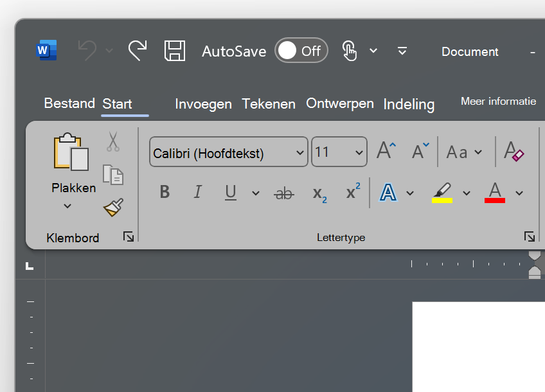The image size is (545, 392).
Task: Open highlight color dropdown arrow
Action: click(x=467, y=193)
